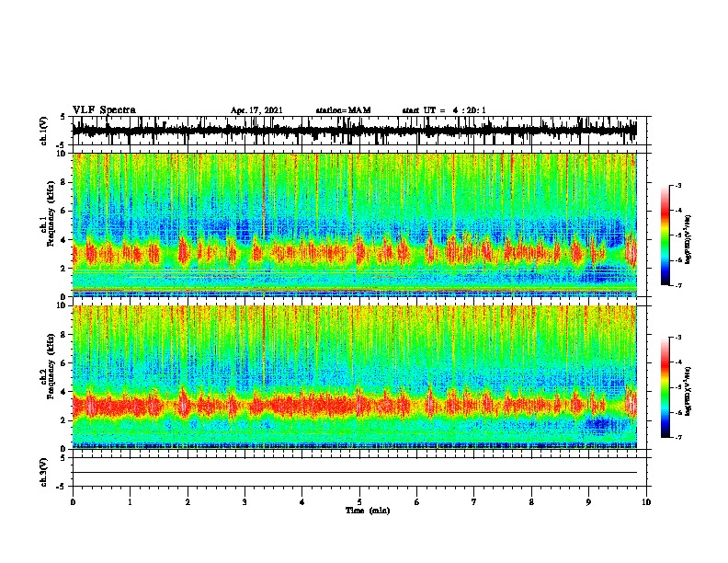Click the "-7" label on ch.2 color scale

point(678,437)
